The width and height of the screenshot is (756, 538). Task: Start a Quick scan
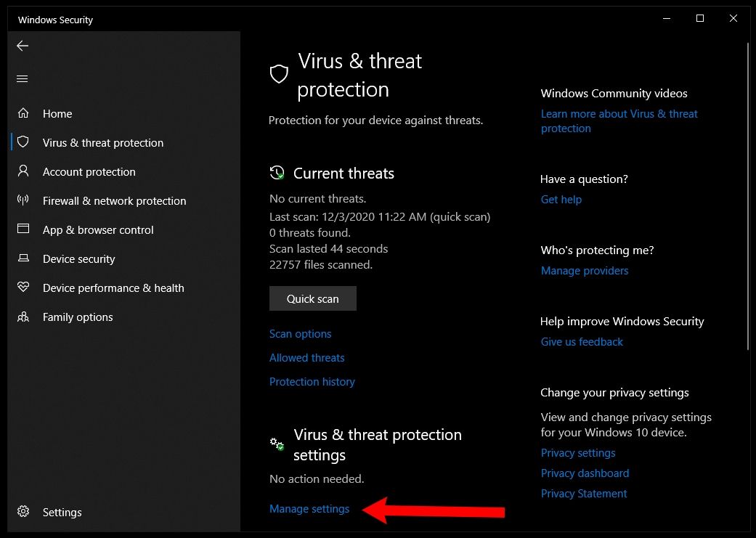313,298
